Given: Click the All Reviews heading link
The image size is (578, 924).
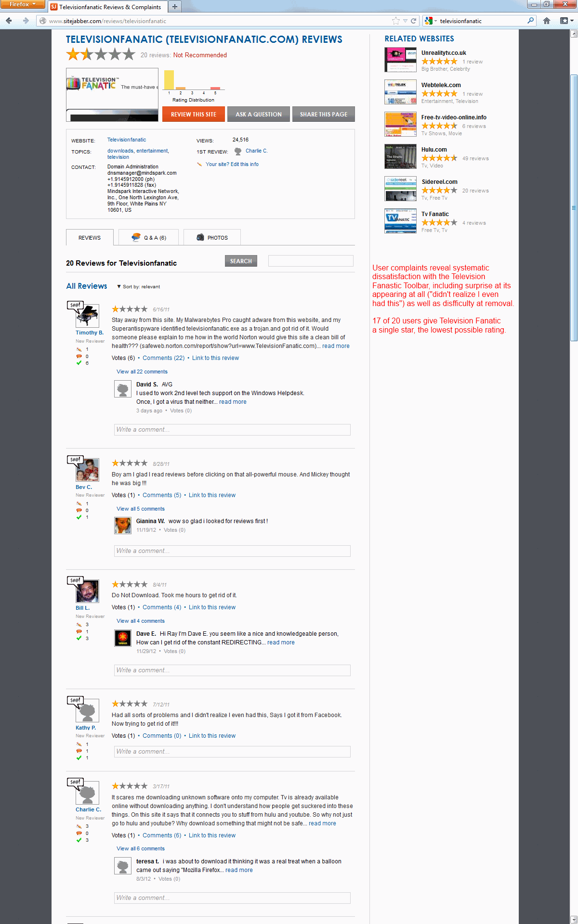Looking at the screenshot, I should [x=87, y=286].
